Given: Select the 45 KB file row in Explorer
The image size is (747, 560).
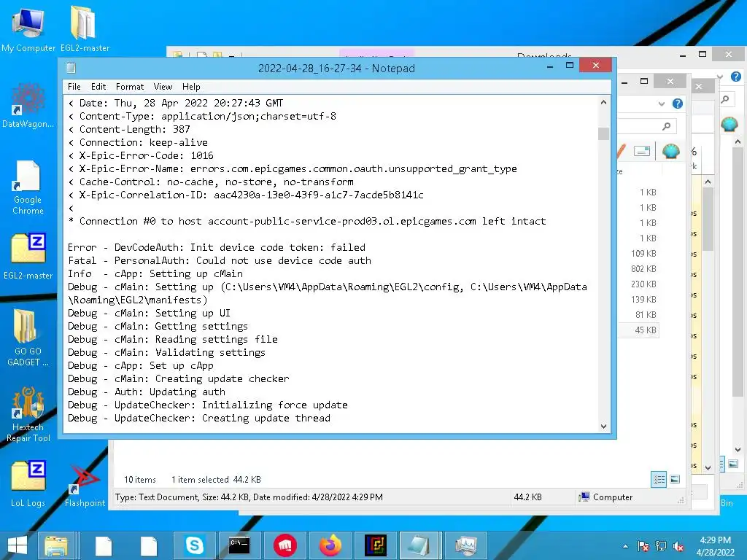Looking at the screenshot, I should (638, 330).
